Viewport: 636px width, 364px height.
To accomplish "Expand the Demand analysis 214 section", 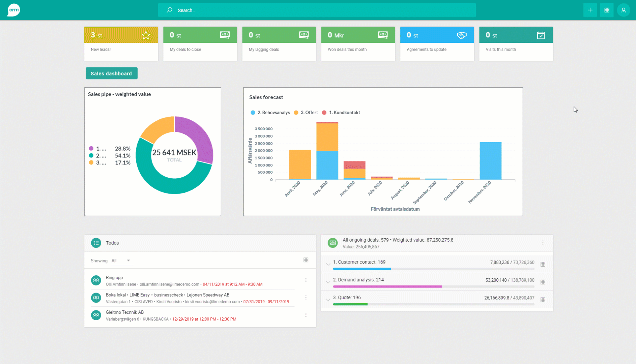I will 328,282.
